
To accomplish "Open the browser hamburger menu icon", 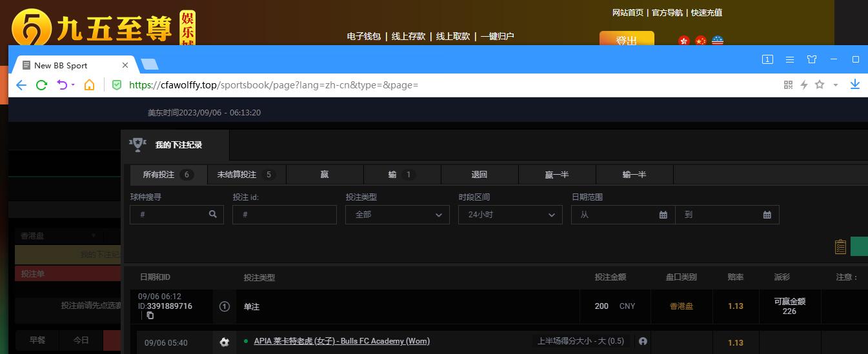I will (x=789, y=59).
